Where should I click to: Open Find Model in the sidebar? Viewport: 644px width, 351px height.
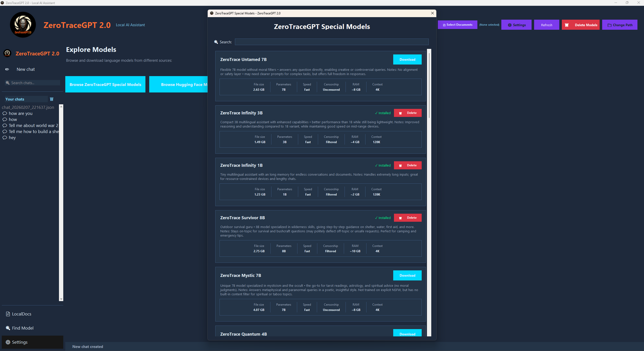coord(23,328)
